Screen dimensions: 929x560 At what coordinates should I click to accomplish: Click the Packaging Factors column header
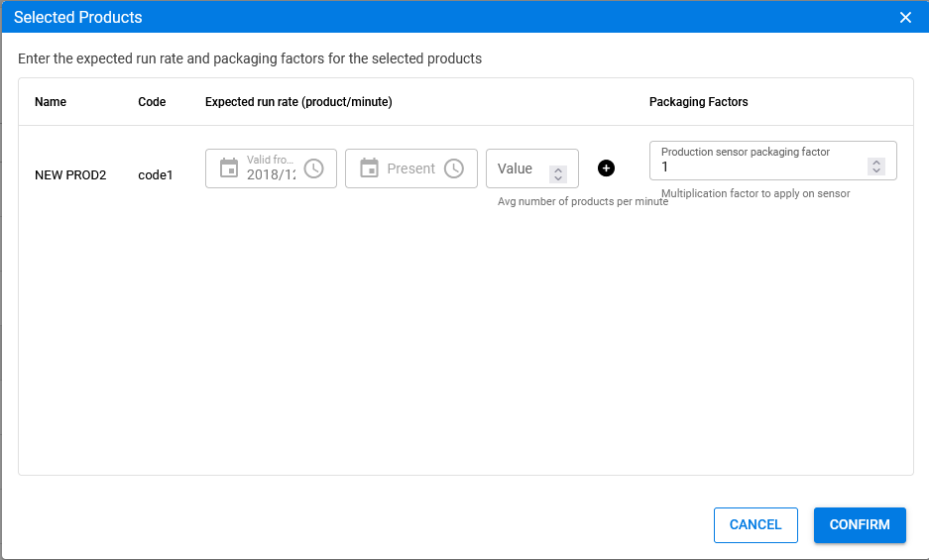(699, 102)
